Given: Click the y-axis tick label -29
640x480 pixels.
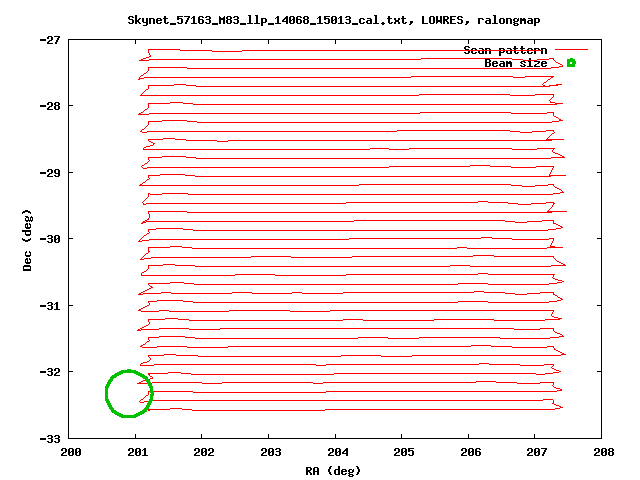Looking at the screenshot, I should pos(50,173).
